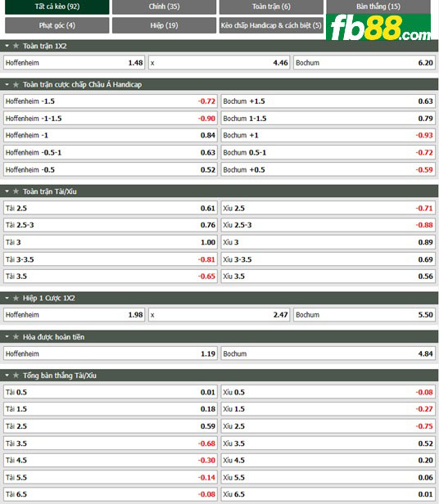Viewport: 439px width, 504px height.
Task: Select total goals Tài 2.5 at 0.59
Action: click(x=111, y=426)
